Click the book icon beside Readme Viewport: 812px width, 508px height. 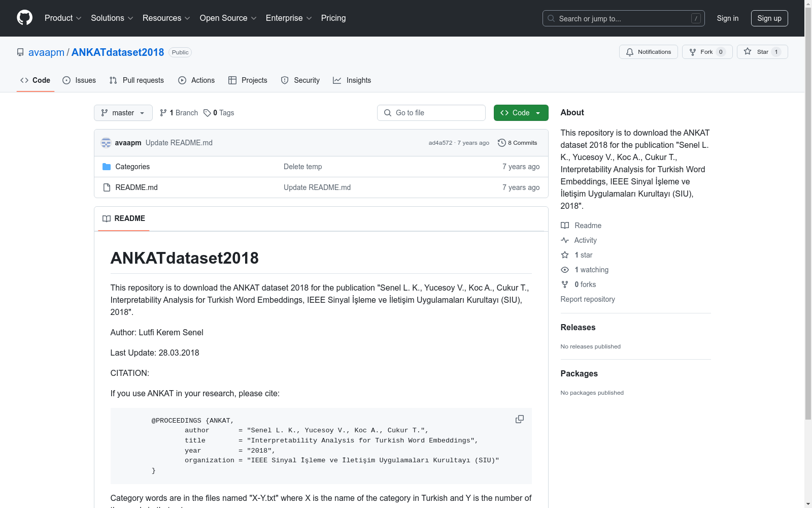pos(565,226)
